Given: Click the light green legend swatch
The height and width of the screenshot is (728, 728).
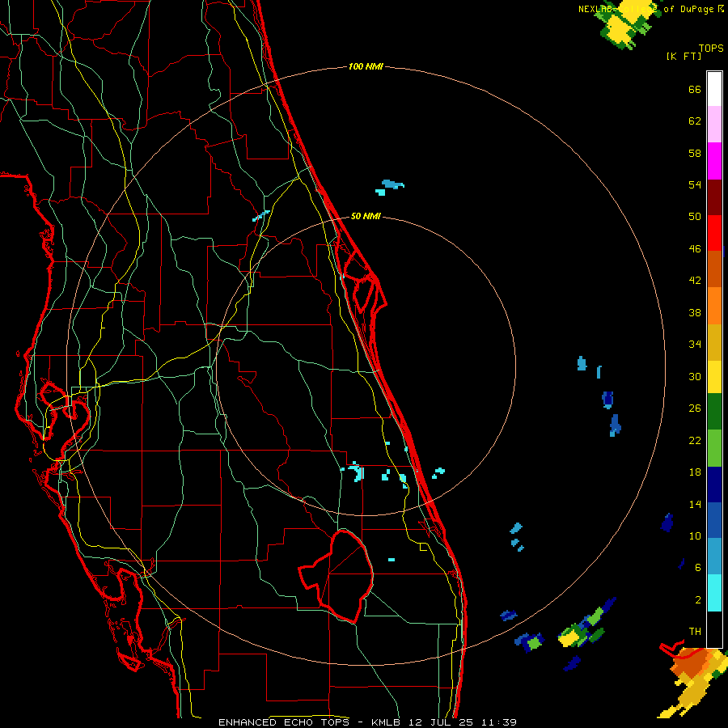Looking at the screenshot, I should coord(714,448).
